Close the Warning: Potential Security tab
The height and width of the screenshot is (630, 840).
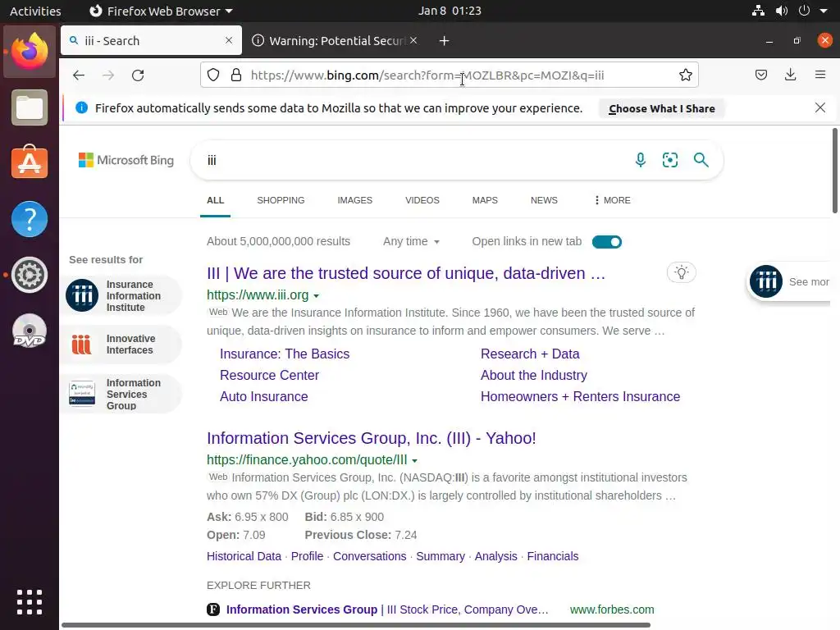tap(413, 40)
